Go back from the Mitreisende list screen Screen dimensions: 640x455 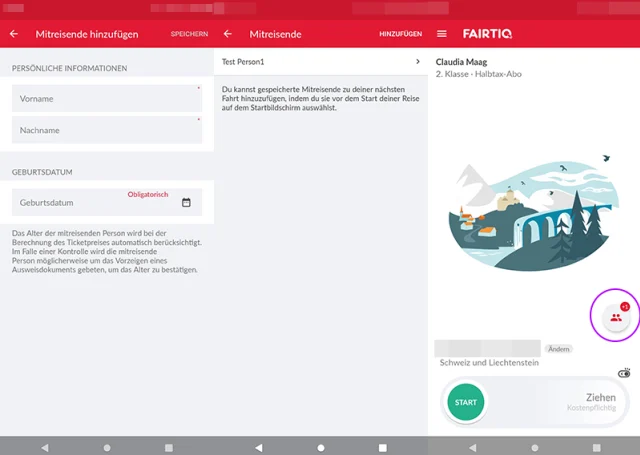pos(228,34)
